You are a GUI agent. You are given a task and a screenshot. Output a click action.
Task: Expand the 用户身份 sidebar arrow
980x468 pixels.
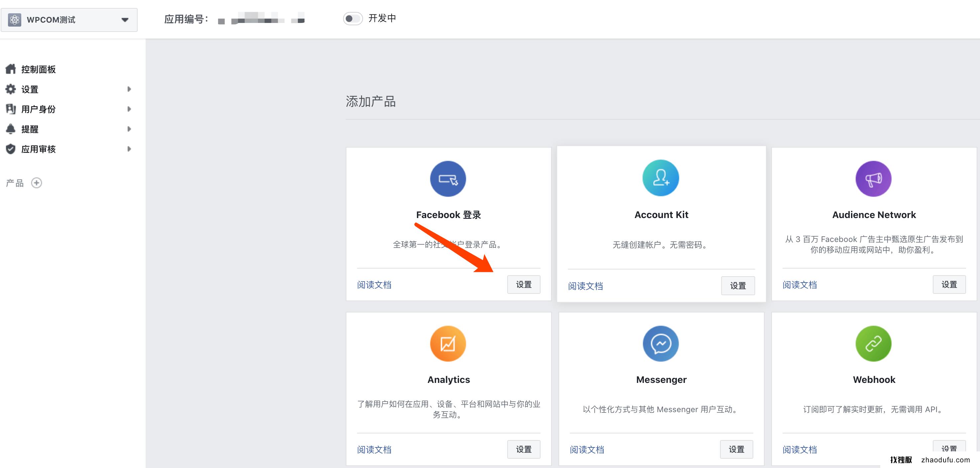129,109
